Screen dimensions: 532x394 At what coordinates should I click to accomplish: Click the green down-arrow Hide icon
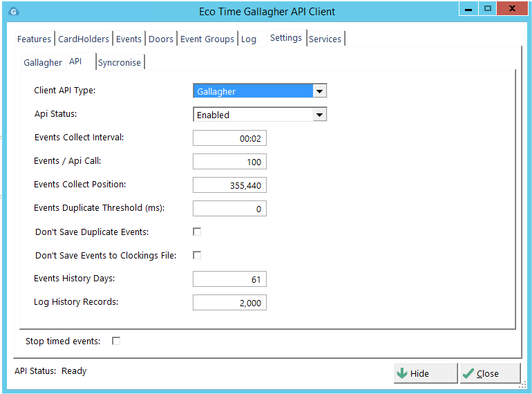pyautogui.click(x=402, y=373)
